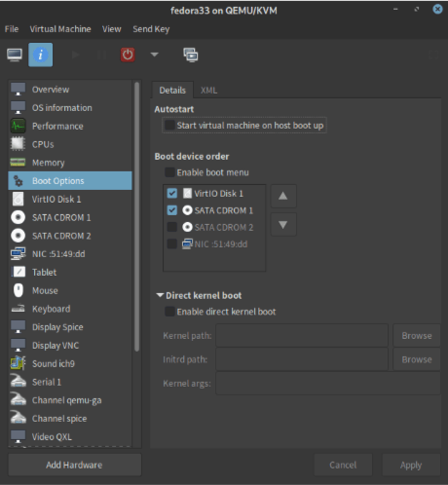The image size is (448, 485).
Task: Click the Kernel args input field
Action: click(328, 384)
